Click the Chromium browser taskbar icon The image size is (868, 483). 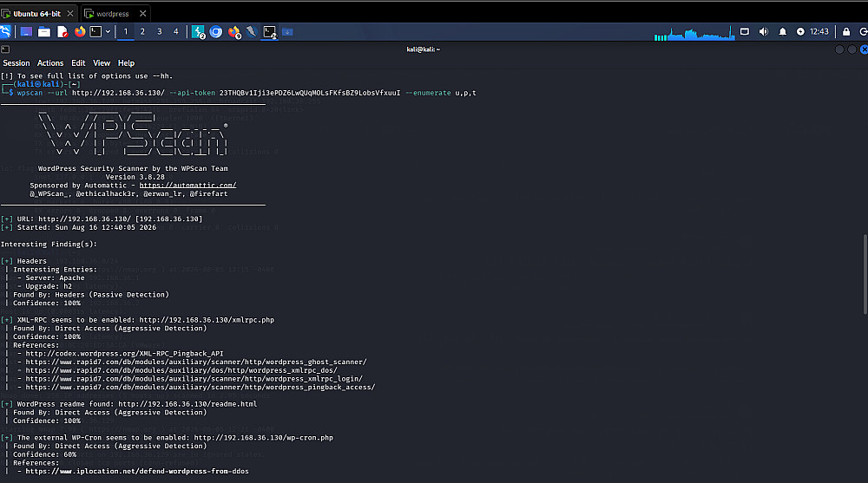coord(216,31)
